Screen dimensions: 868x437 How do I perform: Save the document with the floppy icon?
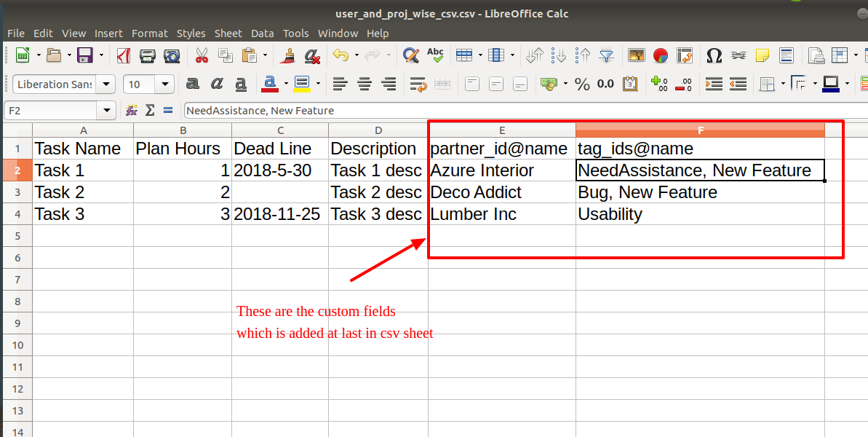coord(84,55)
